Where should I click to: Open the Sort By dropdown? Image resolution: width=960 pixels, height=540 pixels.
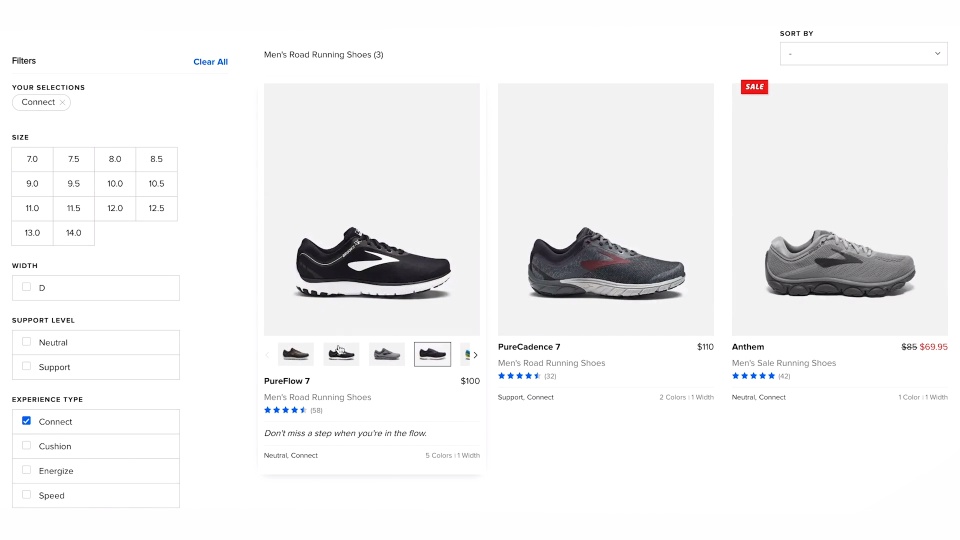[863, 54]
